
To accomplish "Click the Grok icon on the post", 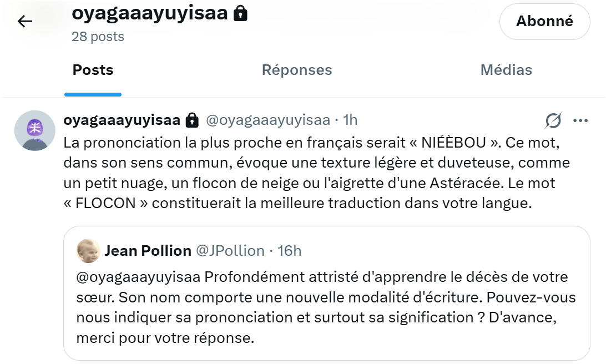I will pyautogui.click(x=553, y=120).
